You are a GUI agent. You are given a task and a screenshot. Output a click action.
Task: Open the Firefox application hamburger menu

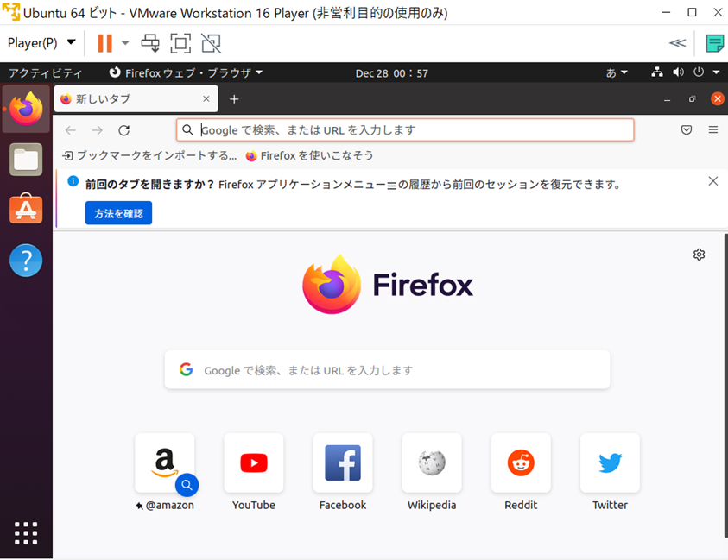coord(713,130)
